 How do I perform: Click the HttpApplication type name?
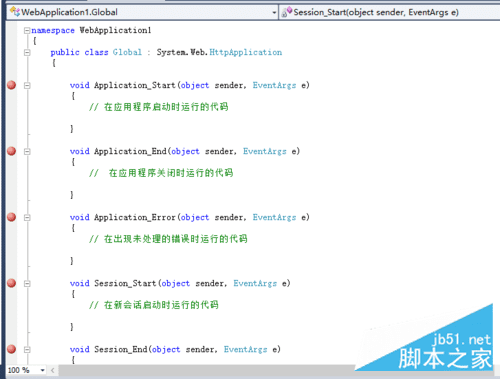(246, 52)
